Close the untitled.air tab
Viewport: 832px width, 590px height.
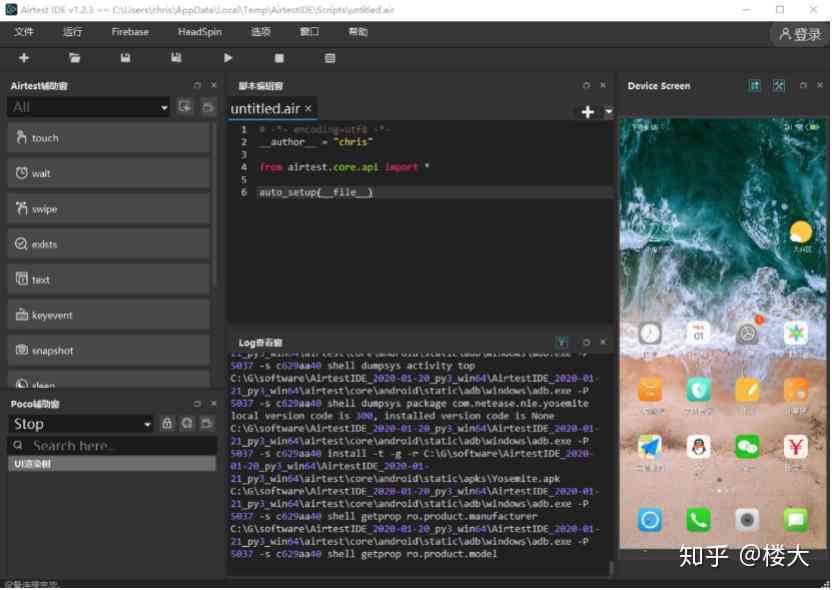pos(308,108)
